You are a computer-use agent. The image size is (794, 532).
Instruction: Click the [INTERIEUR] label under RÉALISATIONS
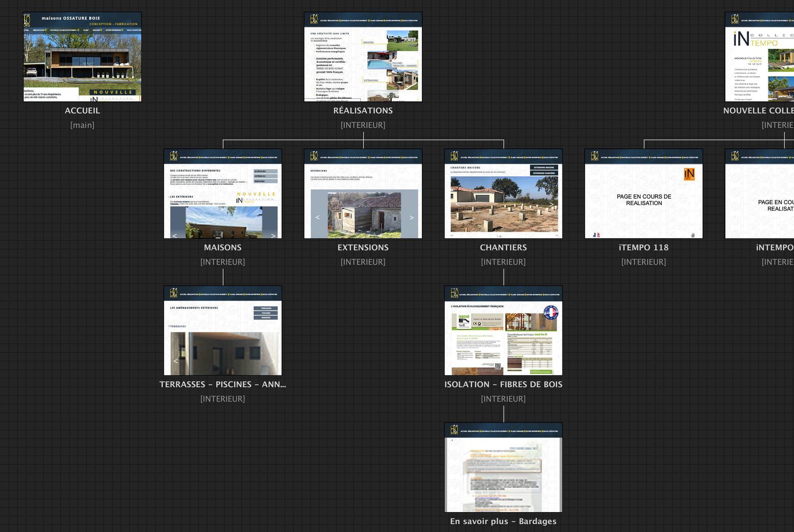click(x=363, y=125)
